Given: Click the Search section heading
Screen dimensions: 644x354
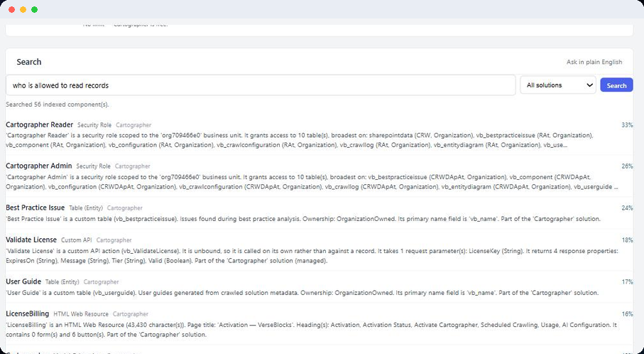Looking at the screenshot, I should pos(28,62).
